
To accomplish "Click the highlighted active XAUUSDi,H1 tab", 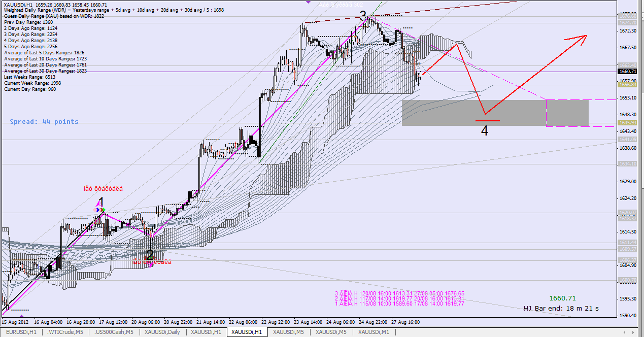I will pos(247,332).
